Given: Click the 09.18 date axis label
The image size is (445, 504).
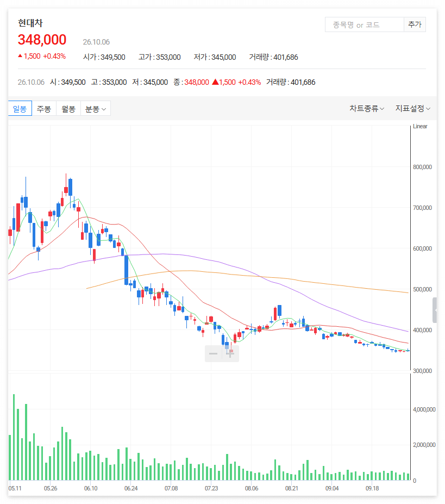Looking at the screenshot, I should click(372, 489).
